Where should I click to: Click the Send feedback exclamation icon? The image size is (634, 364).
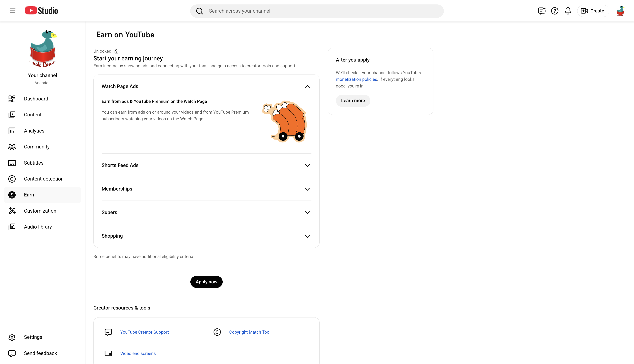pyautogui.click(x=12, y=353)
